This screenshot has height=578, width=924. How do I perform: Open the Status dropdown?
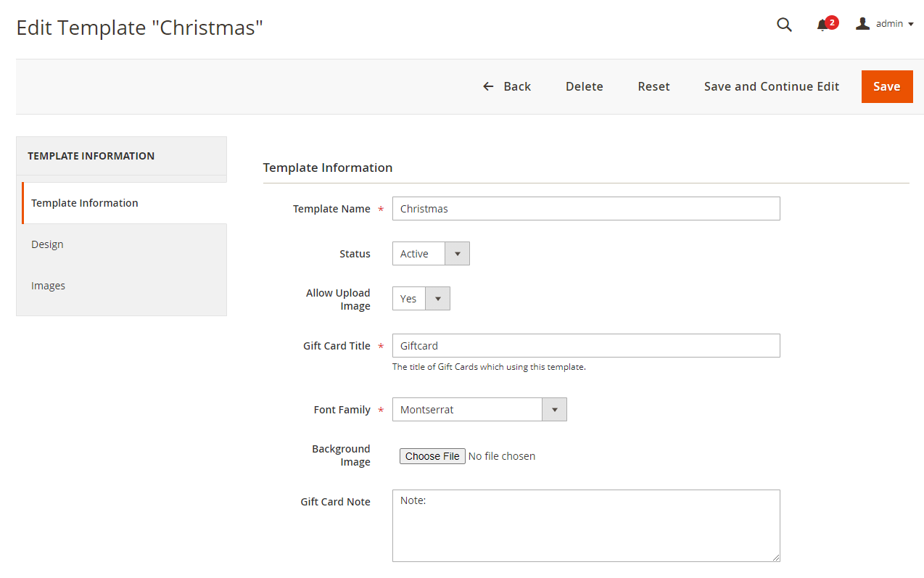[x=457, y=253]
